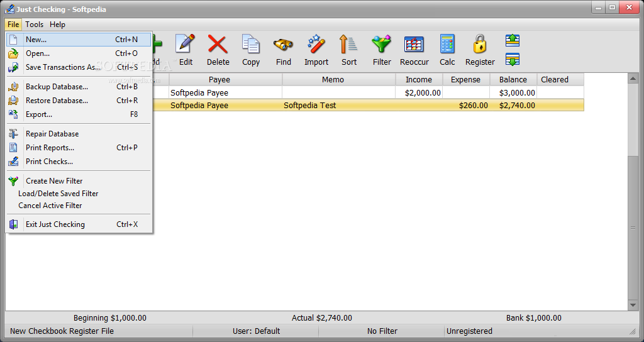Click the New blank page menu icon

[14, 40]
